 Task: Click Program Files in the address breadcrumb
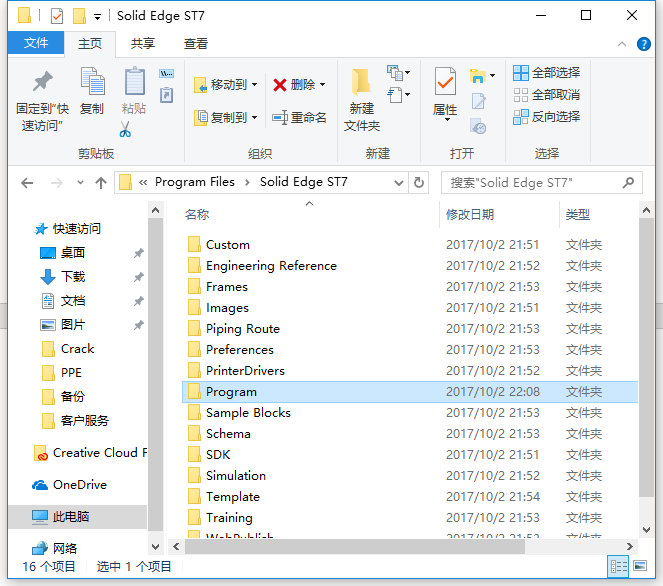click(x=195, y=182)
